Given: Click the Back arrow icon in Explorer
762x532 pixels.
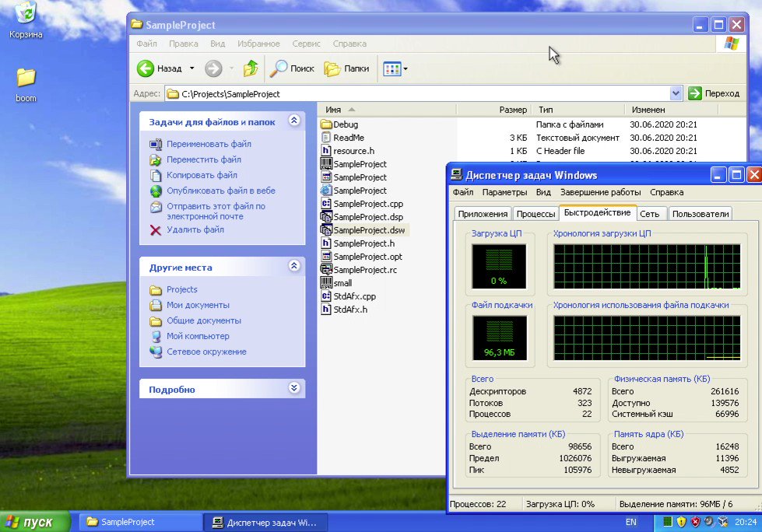Looking at the screenshot, I should pos(146,68).
